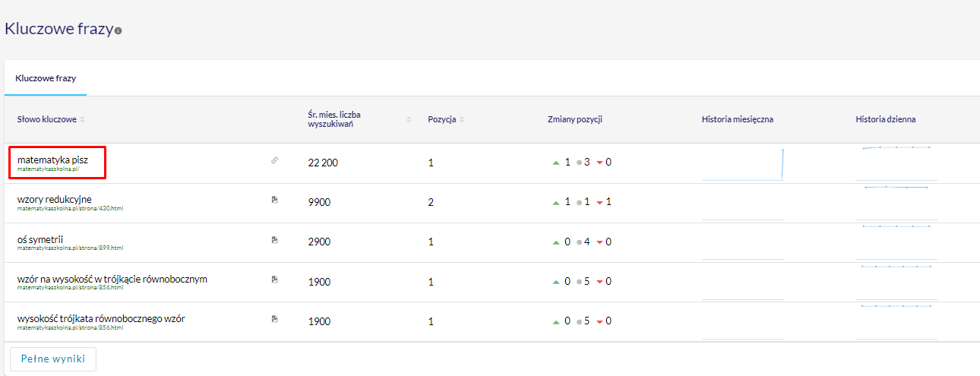
Task: Select the Kluczowe frazy tab
Action: pos(46,78)
